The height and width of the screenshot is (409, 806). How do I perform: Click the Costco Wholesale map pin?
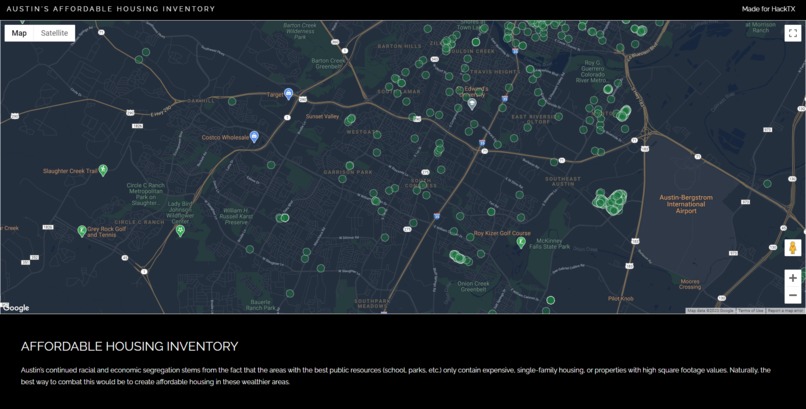pyautogui.click(x=253, y=136)
